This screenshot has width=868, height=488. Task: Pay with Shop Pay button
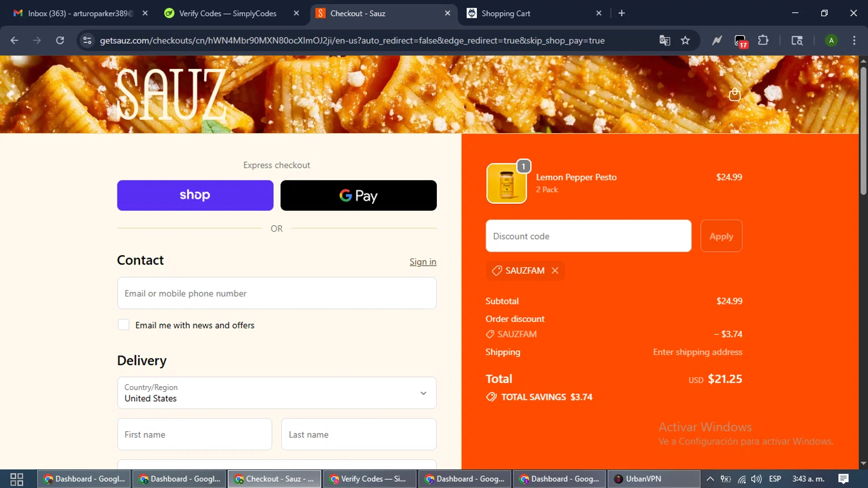195,195
